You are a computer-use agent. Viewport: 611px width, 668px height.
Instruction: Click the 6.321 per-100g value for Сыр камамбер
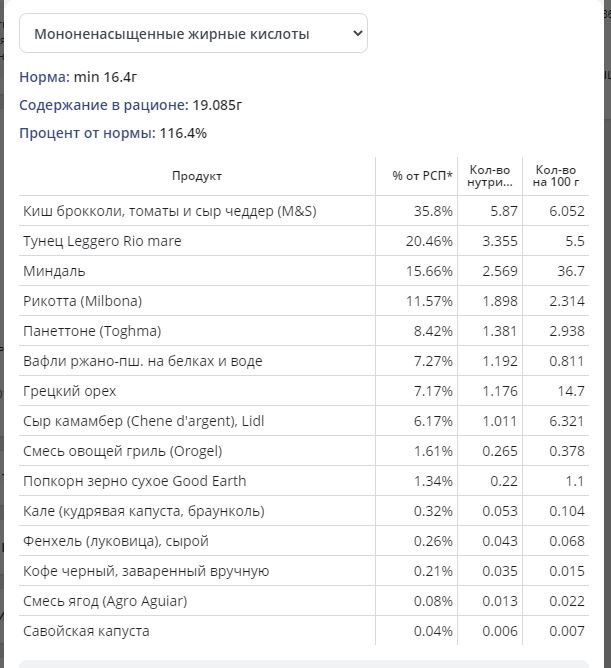pos(567,421)
